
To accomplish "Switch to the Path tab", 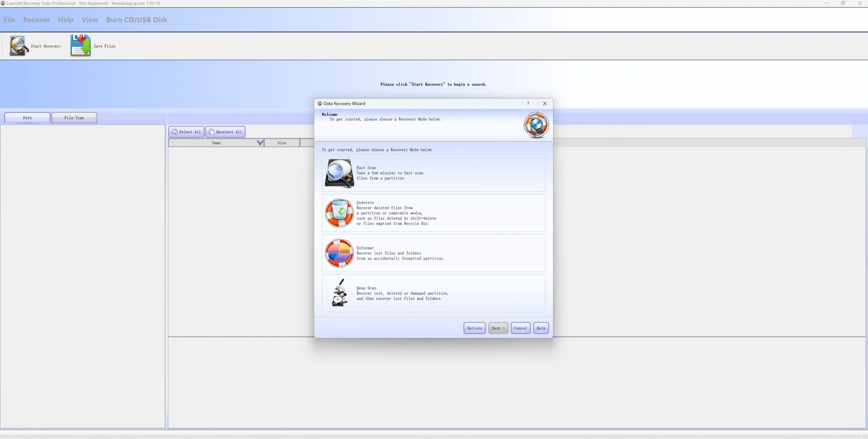I will click(x=27, y=118).
